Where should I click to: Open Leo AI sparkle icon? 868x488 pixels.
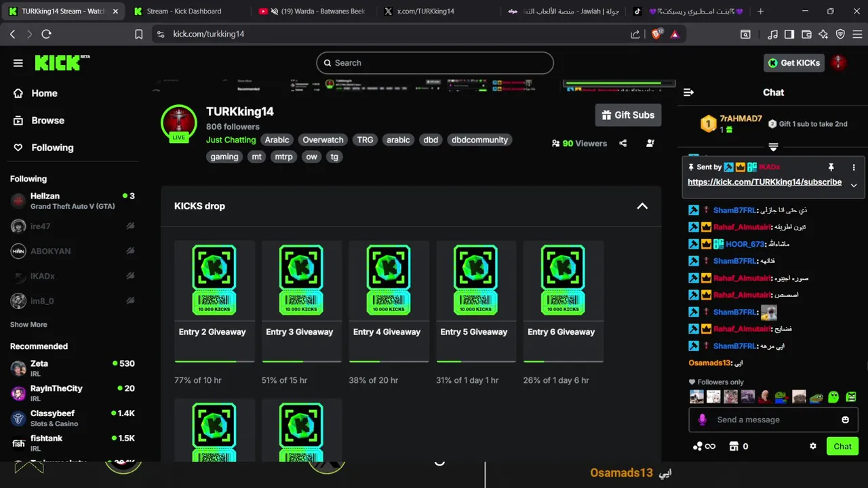point(823,34)
